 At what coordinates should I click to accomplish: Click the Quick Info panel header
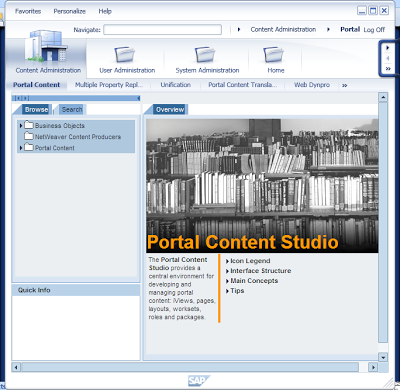tap(76, 290)
